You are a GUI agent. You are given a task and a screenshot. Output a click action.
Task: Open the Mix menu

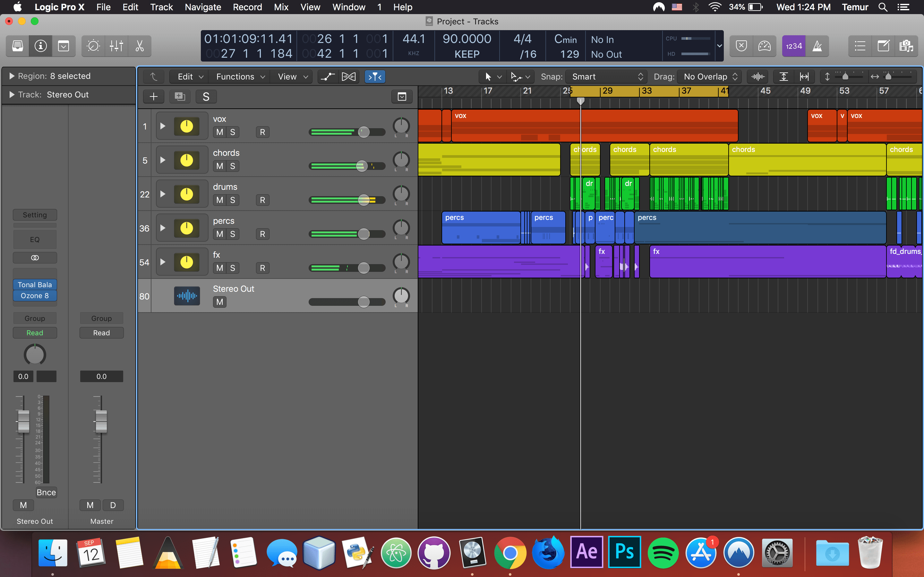pyautogui.click(x=281, y=7)
